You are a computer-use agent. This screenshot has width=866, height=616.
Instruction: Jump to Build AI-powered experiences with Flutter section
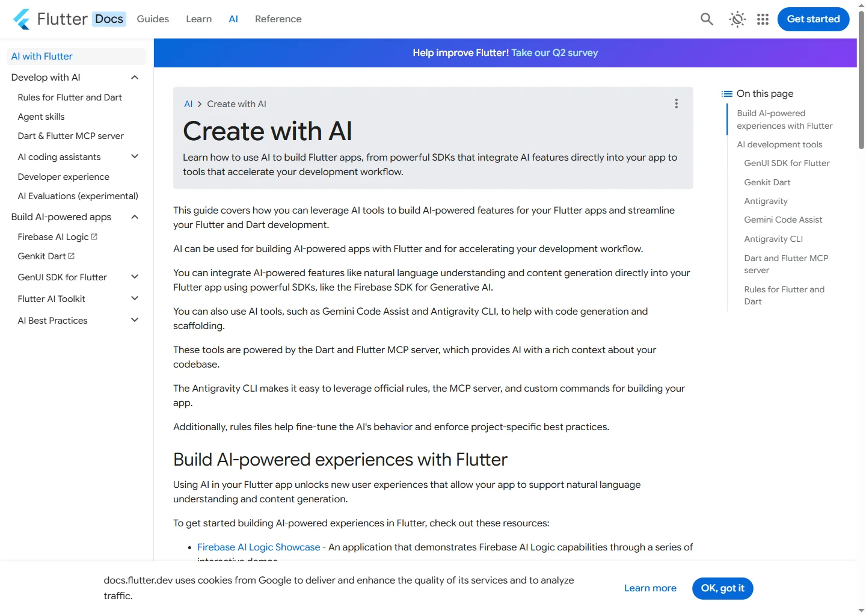pyautogui.click(x=785, y=120)
